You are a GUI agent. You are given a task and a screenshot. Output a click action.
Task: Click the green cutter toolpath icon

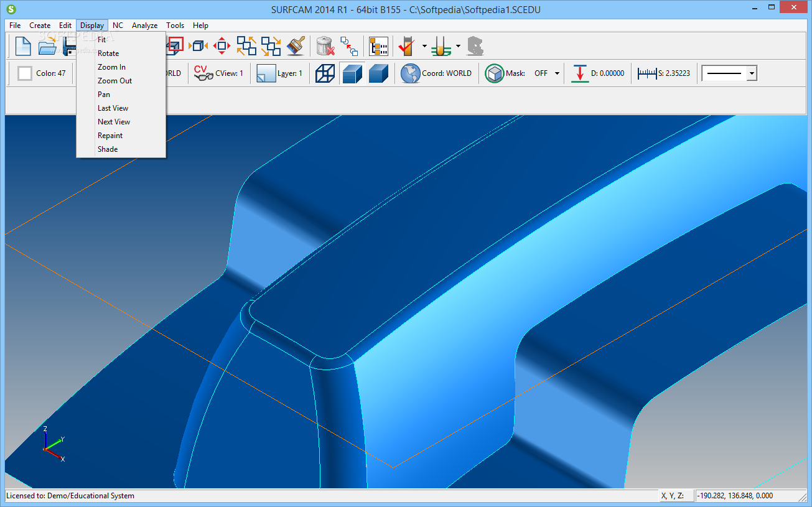441,46
